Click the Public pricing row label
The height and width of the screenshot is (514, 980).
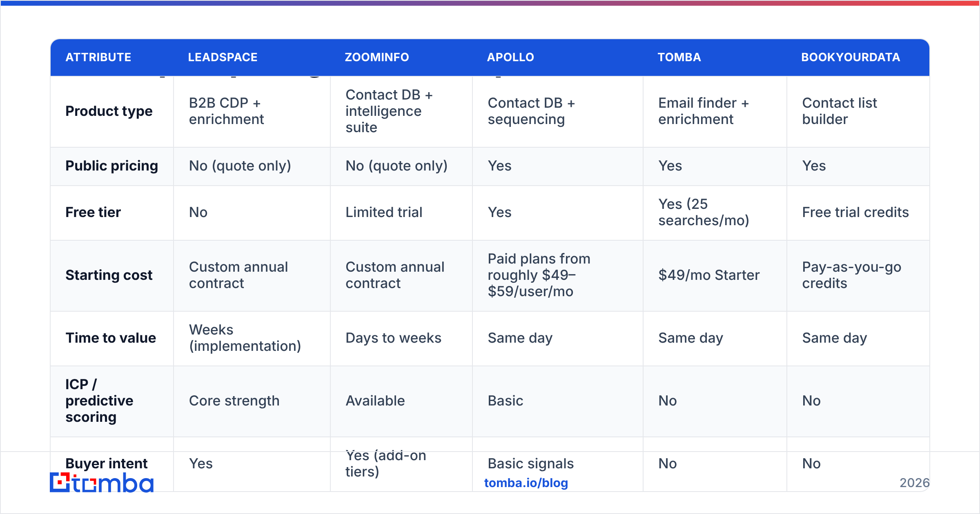pyautogui.click(x=112, y=166)
